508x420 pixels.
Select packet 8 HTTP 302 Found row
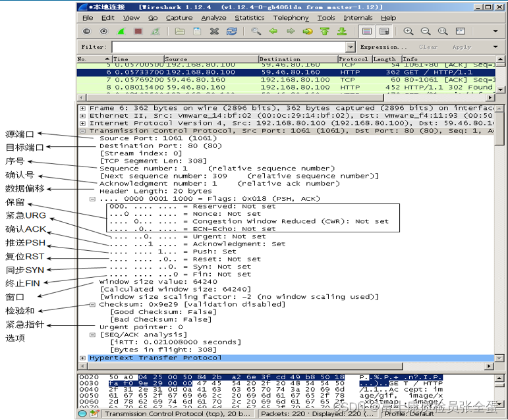tap(286, 88)
